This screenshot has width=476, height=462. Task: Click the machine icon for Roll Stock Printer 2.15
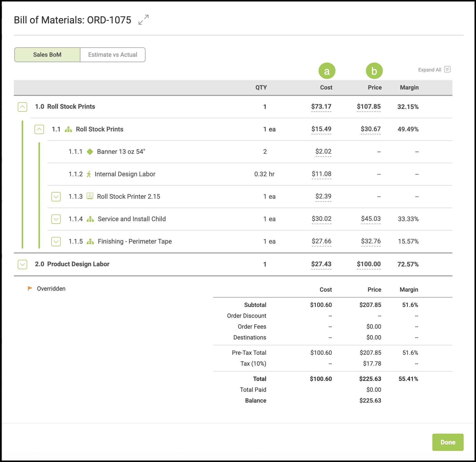pyautogui.click(x=90, y=196)
